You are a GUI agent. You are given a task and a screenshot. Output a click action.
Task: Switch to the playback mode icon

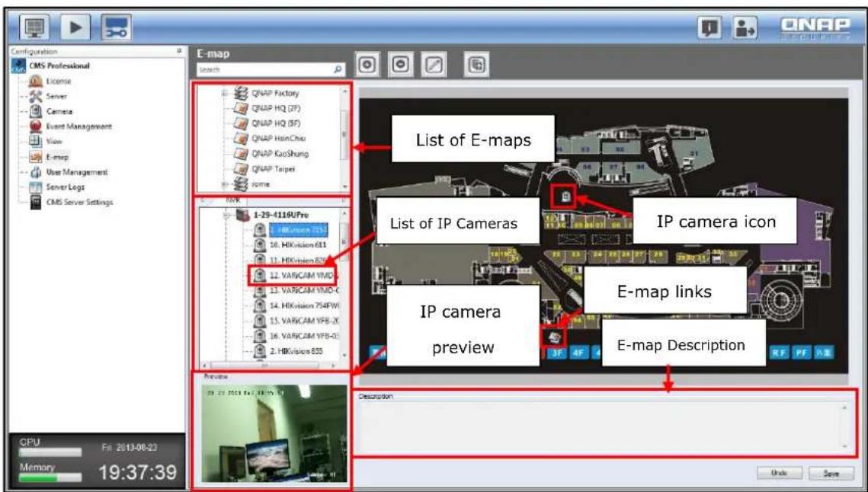click(75, 27)
